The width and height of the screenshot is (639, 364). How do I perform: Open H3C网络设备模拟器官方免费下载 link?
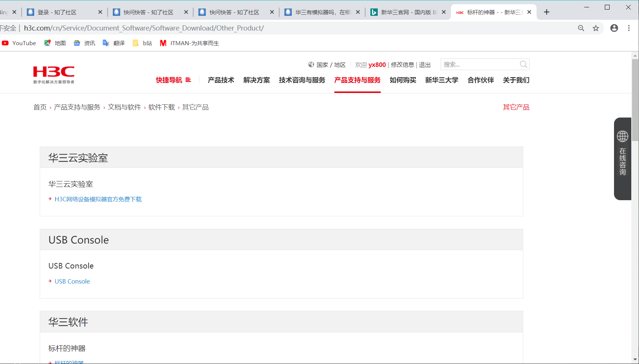coord(98,199)
